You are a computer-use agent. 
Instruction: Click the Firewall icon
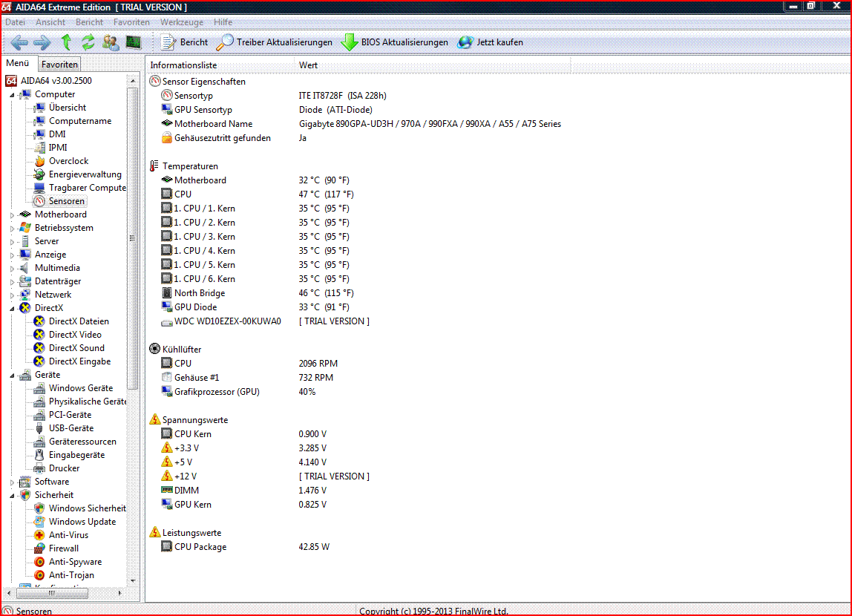(x=39, y=548)
